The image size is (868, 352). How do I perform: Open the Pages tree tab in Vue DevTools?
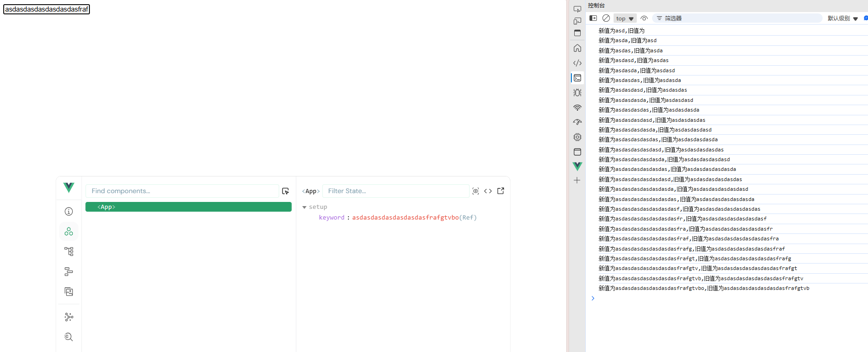coord(69,251)
